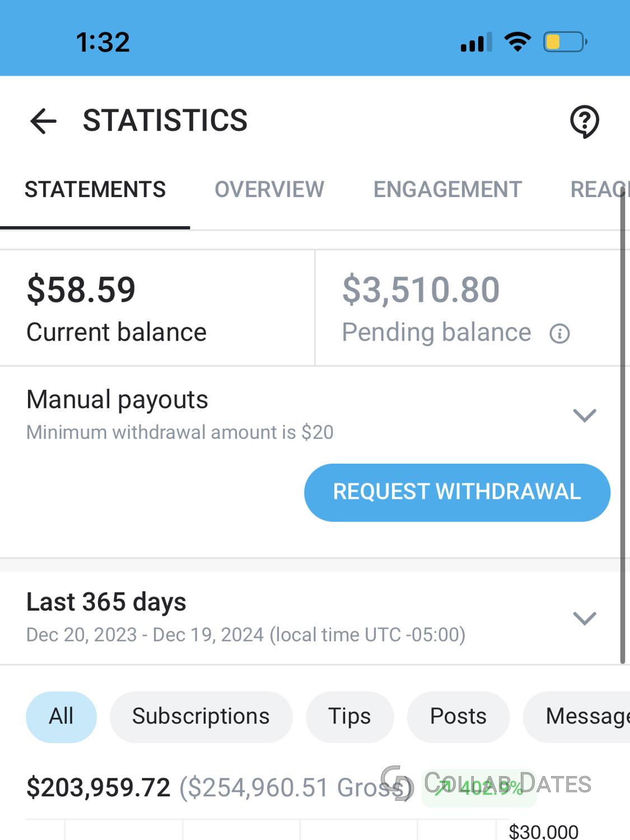Open the Reach tab
The height and width of the screenshot is (840, 630).
click(x=599, y=190)
